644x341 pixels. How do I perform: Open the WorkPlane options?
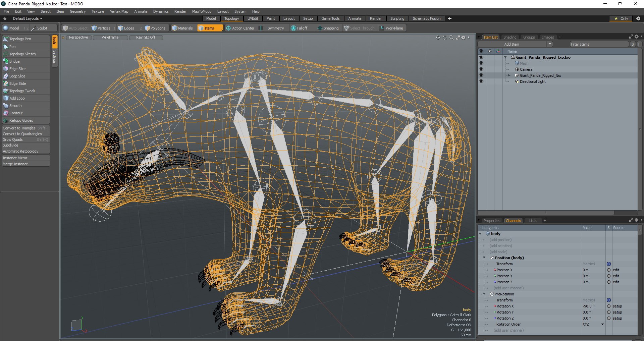(391, 28)
